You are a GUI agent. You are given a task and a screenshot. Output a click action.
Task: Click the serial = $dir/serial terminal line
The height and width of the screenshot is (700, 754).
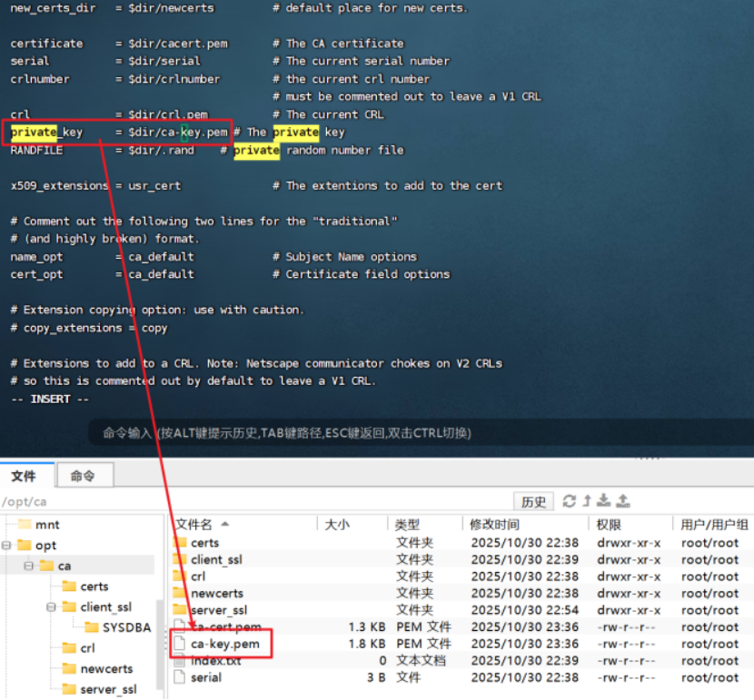tap(230, 61)
